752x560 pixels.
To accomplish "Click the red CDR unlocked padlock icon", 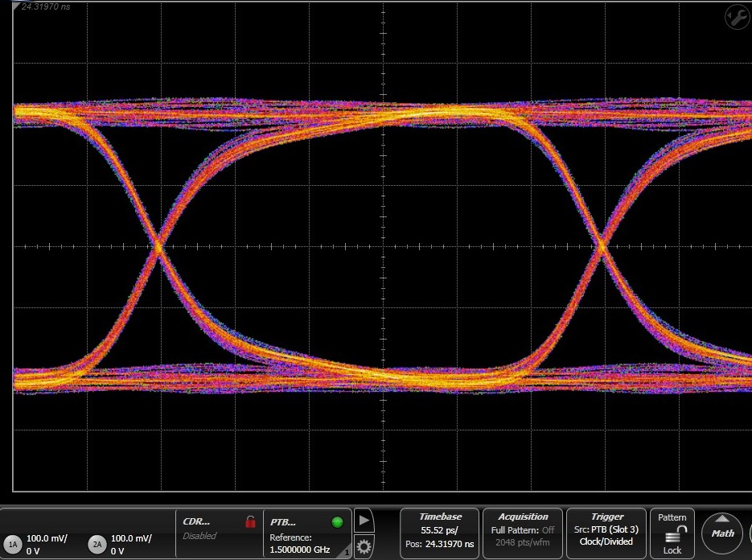I will [x=250, y=521].
